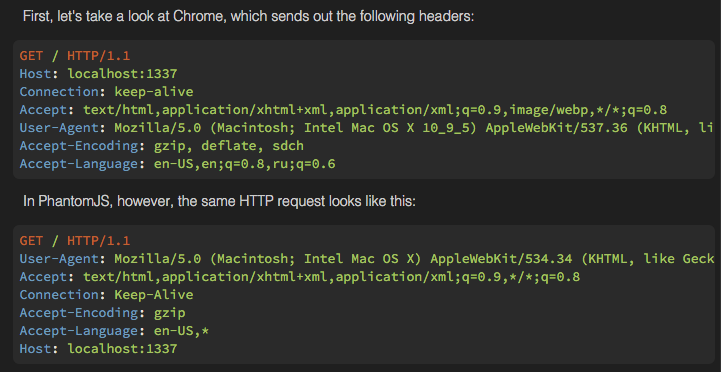The width and height of the screenshot is (721, 372).
Task: Click PhantomJS Accept line ending application/xml;q=0.9,*/*;q=0.8
Action: coord(300,277)
